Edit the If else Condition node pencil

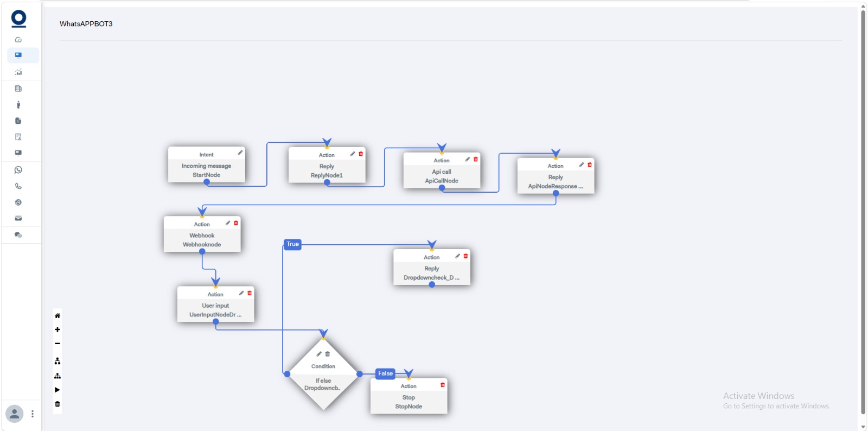point(319,354)
